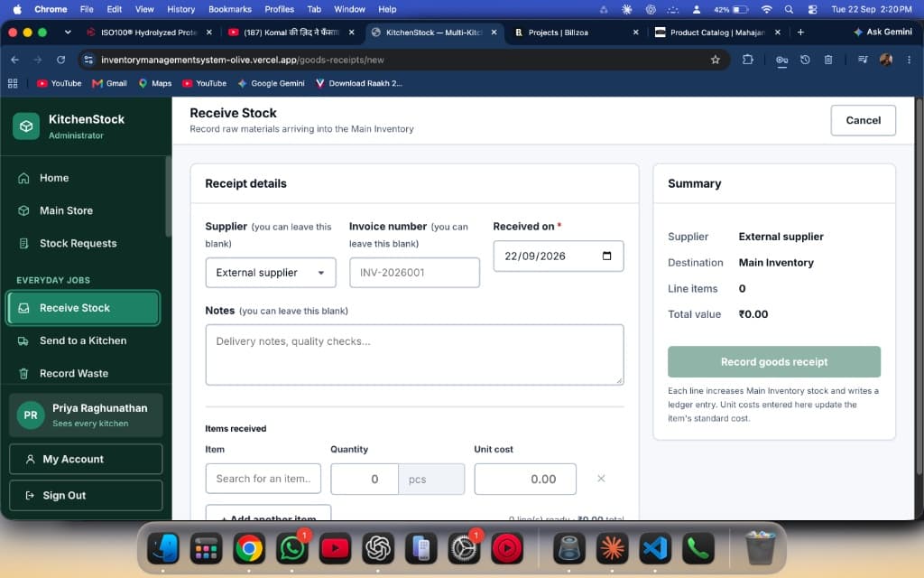
Task: Open calendar picker in Received on field
Action: (607, 256)
